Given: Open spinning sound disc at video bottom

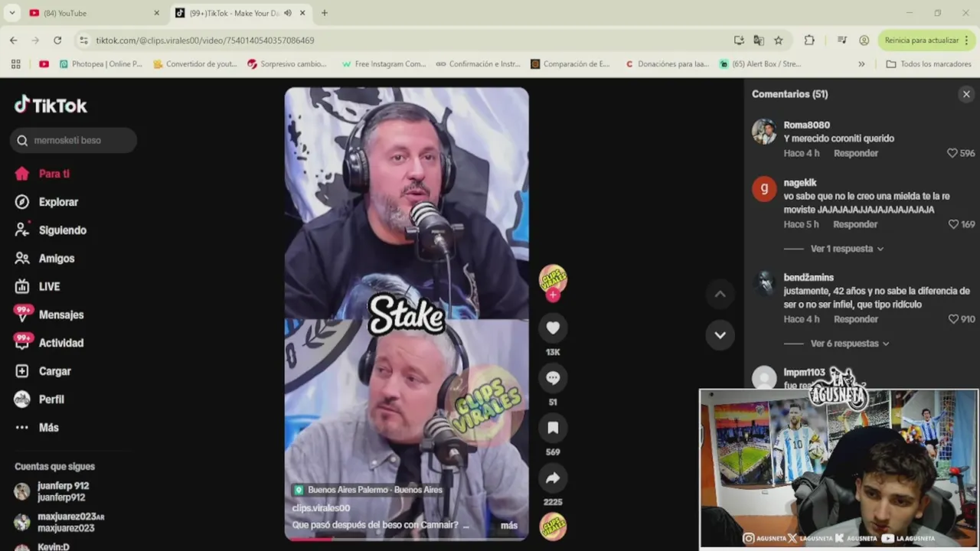Looking at the screenshot, I should point(553,527).
